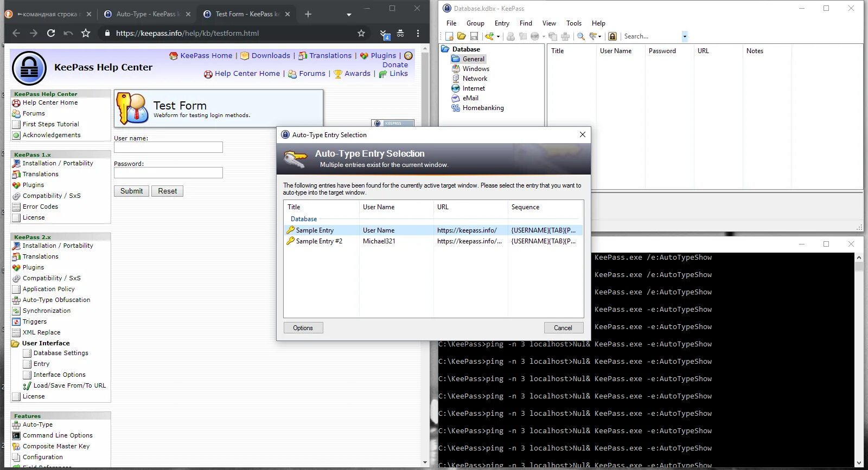Click Perform Auto-Type icon in KeePass toolbar
The image size is (868, 470).
tap(565, 36)
